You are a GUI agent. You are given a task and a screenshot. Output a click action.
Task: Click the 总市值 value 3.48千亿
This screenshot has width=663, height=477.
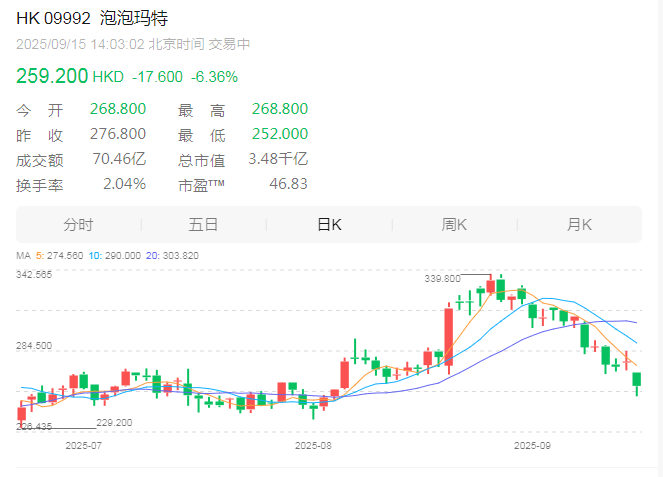[278, 159]
